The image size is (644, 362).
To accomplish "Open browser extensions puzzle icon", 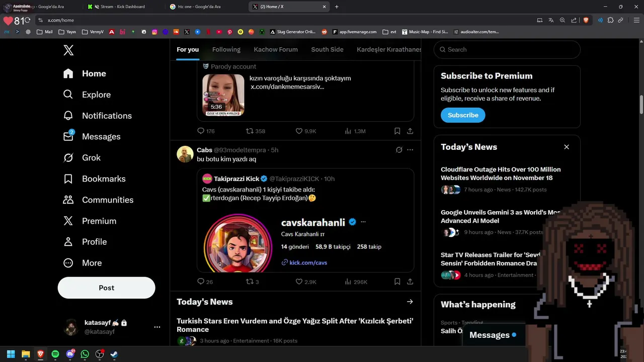I will pos(610,20).
